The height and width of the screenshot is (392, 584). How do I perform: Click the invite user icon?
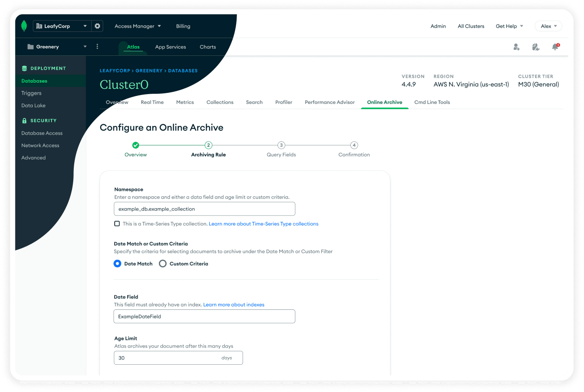[516, 47]
